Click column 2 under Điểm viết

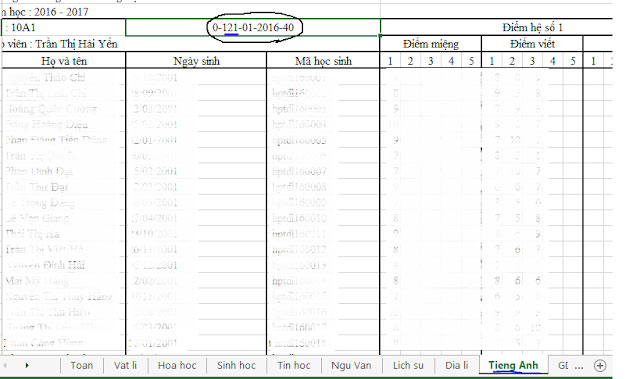[512, 61]
